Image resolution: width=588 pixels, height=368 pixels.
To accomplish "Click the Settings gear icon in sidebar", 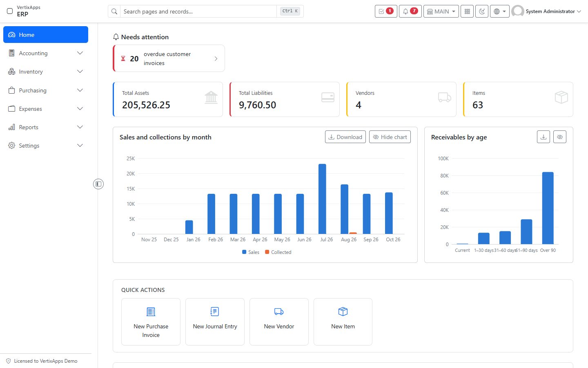I will click(x=11, y=146).
